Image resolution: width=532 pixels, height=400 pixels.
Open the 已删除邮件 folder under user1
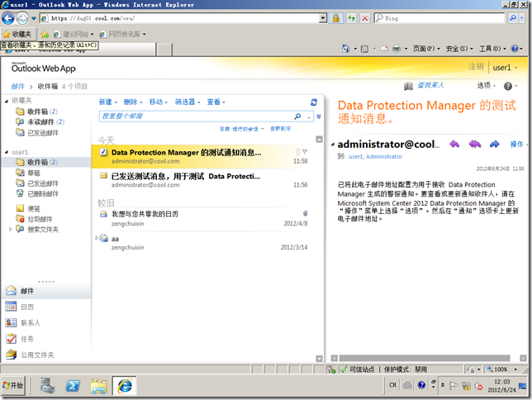pyautogui.click(x=43, y=194)
